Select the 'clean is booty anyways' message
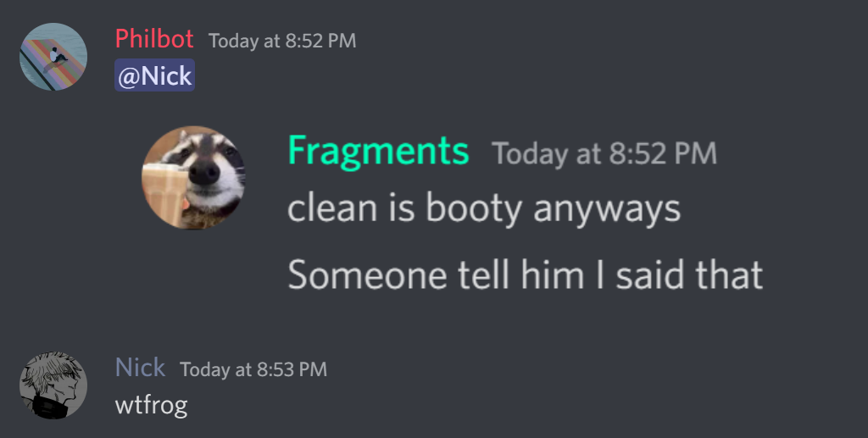868x438 pixels. coord(484,209)
